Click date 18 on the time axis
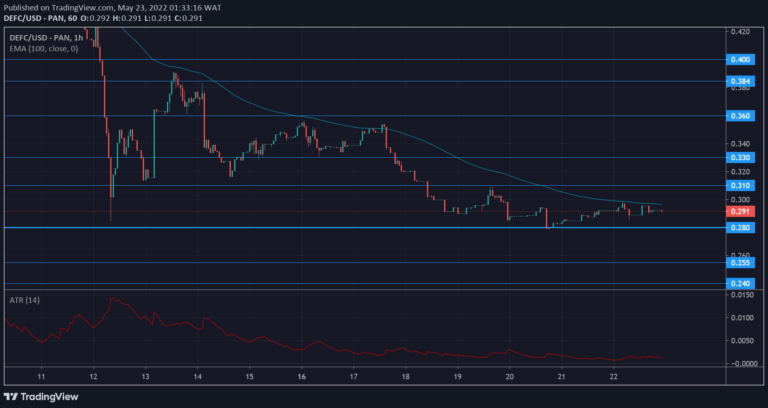 406,377
